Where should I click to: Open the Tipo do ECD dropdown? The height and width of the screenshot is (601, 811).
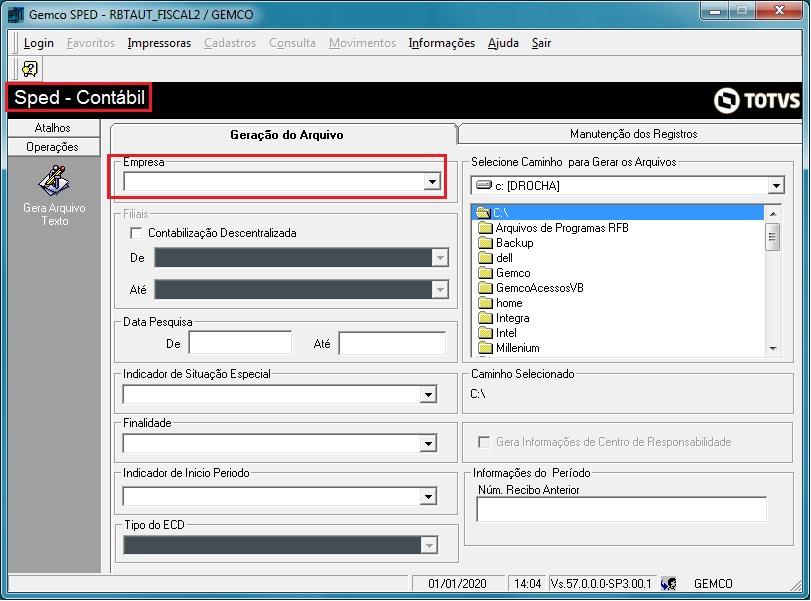click(429, 545)
